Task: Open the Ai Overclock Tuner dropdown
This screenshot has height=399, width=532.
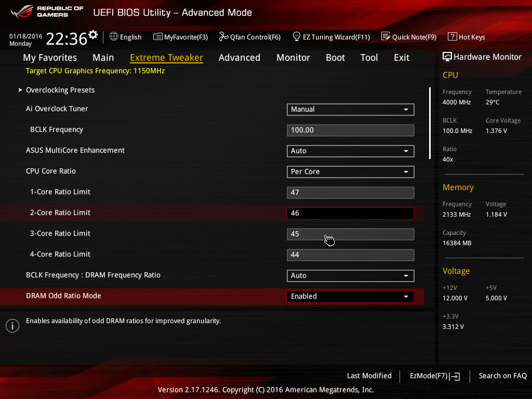Action: [x=350, y=110]
